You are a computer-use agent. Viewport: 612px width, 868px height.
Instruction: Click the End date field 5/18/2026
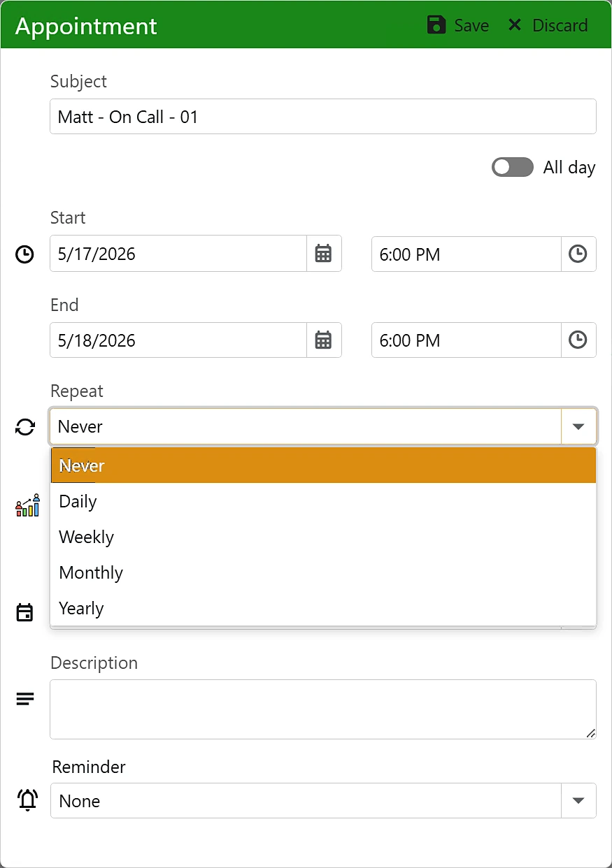(x=178, y=340)
